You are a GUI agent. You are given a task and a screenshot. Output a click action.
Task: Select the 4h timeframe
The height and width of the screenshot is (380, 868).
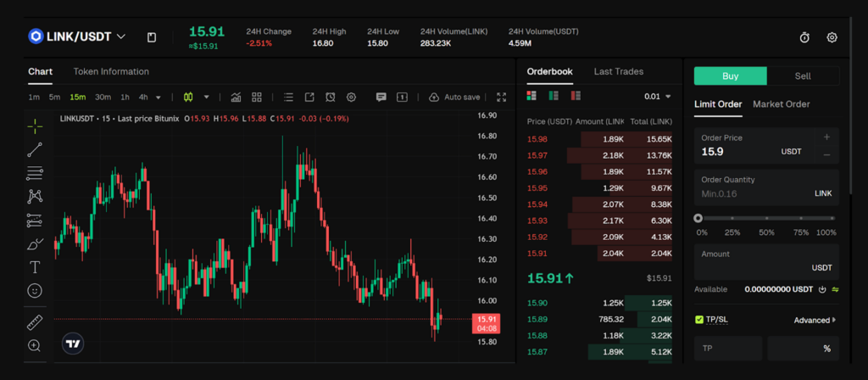143,97
